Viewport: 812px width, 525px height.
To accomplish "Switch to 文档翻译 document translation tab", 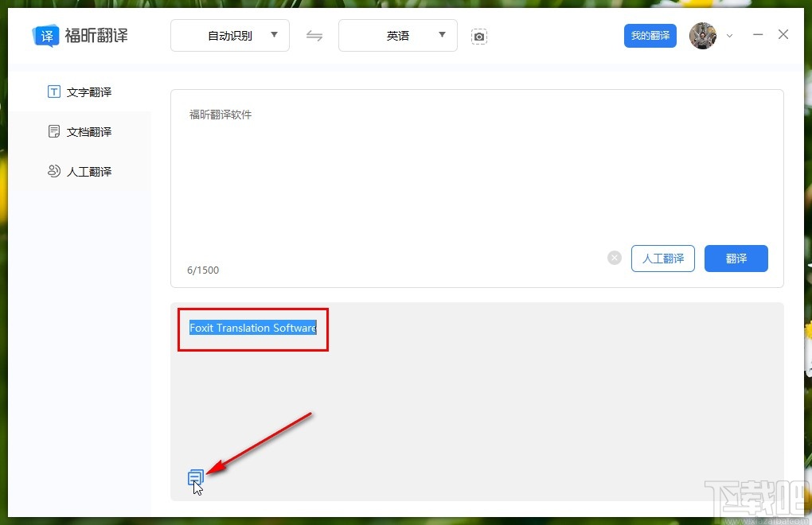I will pyautogui.click(x=80, y=132).
